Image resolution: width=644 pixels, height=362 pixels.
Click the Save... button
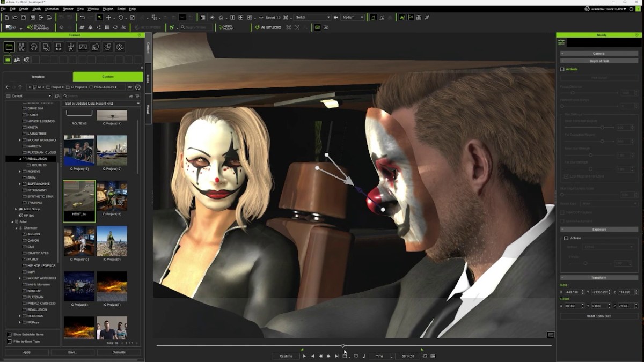[72, 352]
